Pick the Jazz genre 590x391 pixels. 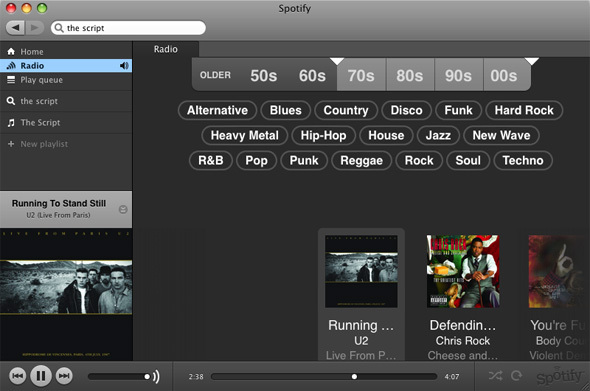click(x=438, y=135)
